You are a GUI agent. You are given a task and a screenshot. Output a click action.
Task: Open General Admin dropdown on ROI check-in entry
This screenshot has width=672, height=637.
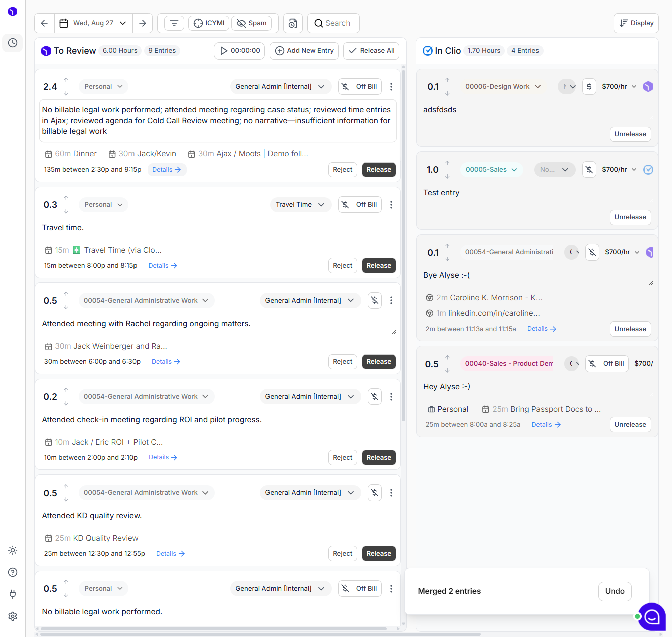(310, 397)
